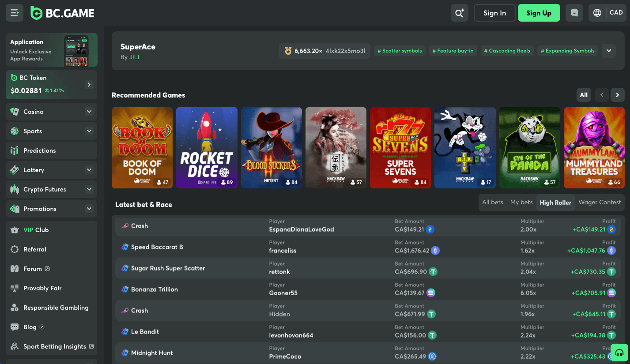Open the Super Sevens game thumbnail
630x364 pixels.
[400, 148]
